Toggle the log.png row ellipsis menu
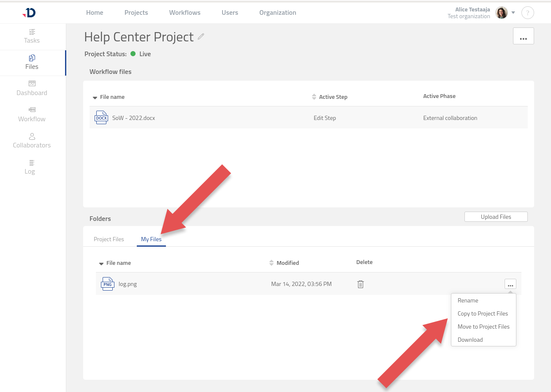 [510, 284]
